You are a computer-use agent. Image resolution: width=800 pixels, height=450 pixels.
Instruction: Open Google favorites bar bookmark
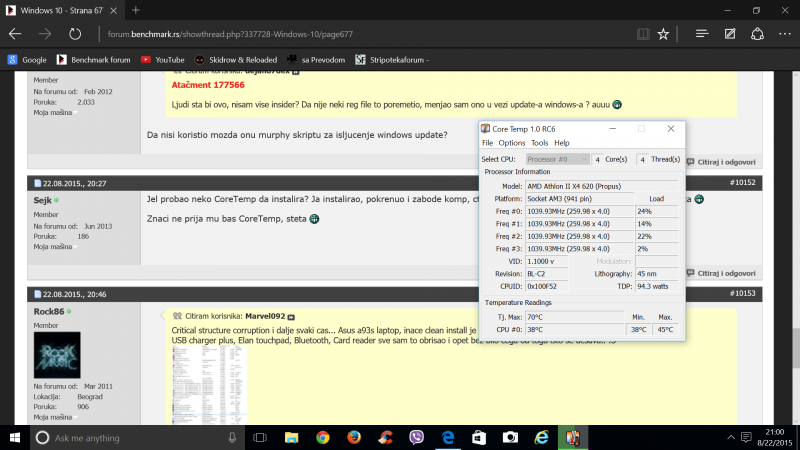click(x=27, y=60)
